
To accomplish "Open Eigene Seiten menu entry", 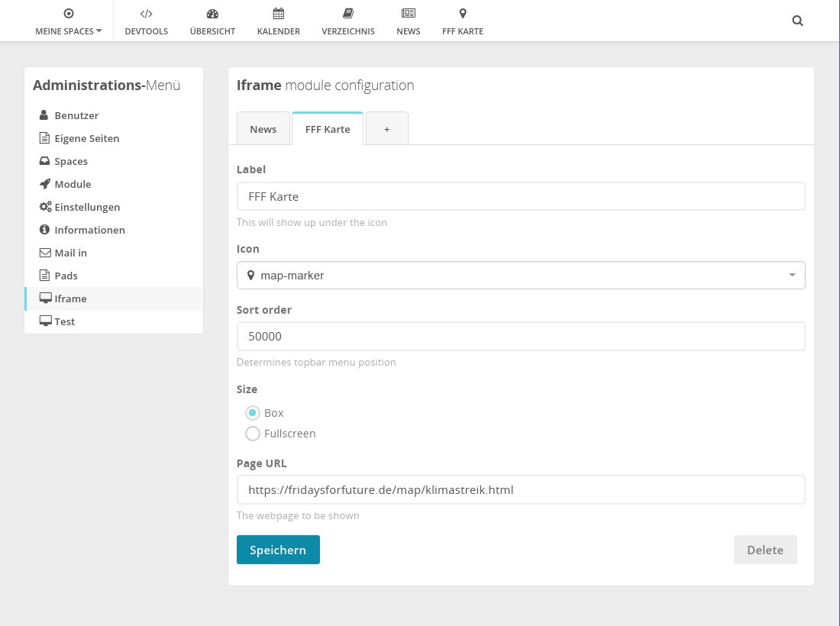I will pos(114,138).
